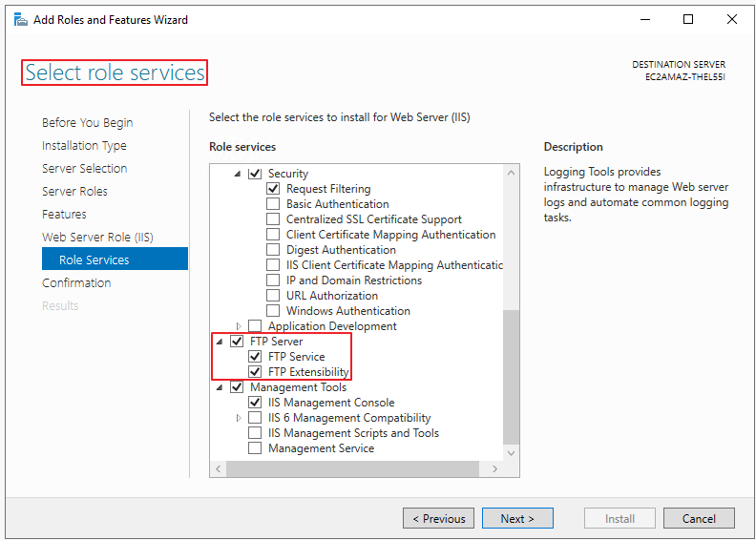Open the Server Selection step
Viewport: 756px width, 540px height.
pos(84,169)
